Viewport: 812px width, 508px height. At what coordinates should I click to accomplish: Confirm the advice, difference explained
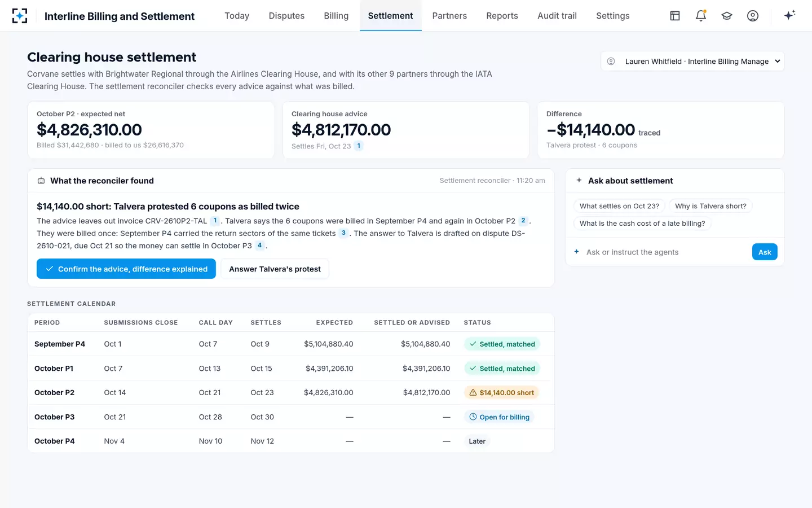click(x=126, y=269)
